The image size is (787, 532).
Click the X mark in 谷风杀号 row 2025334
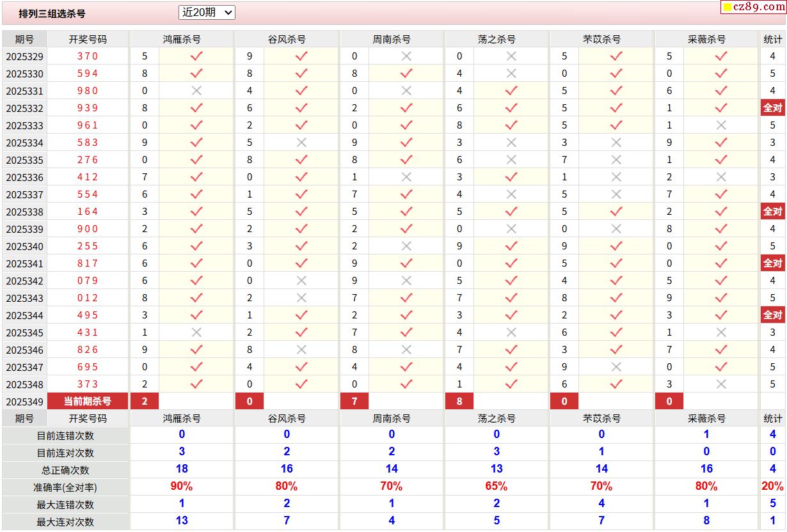pos(301,143)
